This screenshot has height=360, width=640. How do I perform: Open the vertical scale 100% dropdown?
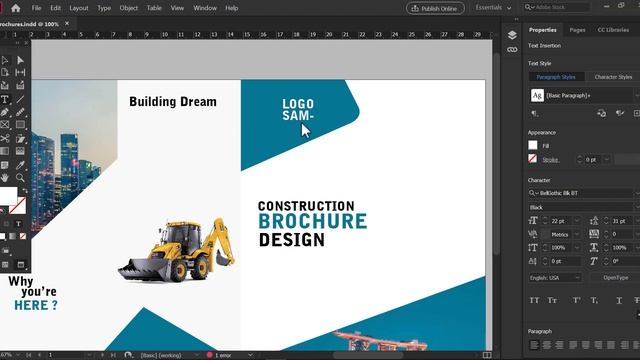pyautogui.click(x=577, y=247)
